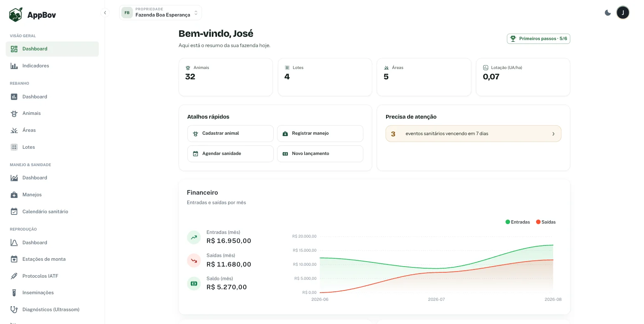Open Indicadores in the sidebar
This screenshot has height=324, width=644.
pyautogui.click(x=52, y=66)
